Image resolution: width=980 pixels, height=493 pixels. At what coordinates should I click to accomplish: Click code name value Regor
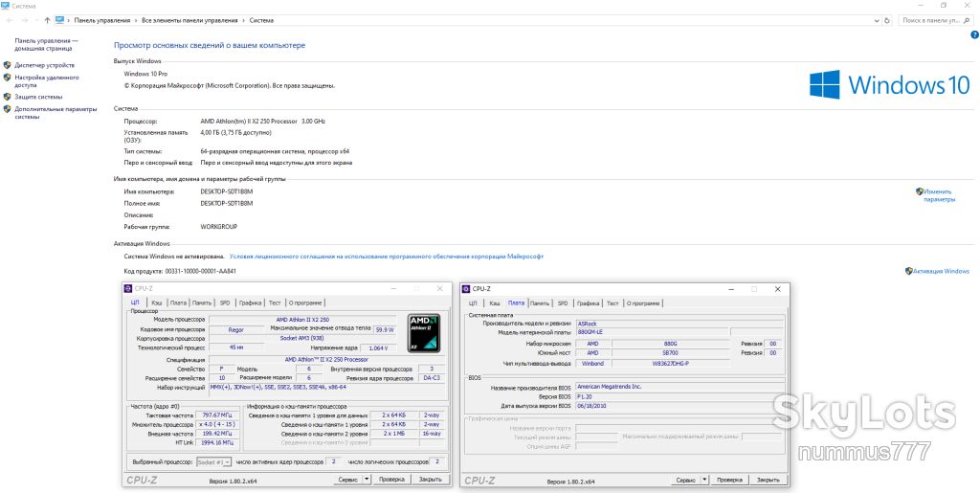coord(235,329)
